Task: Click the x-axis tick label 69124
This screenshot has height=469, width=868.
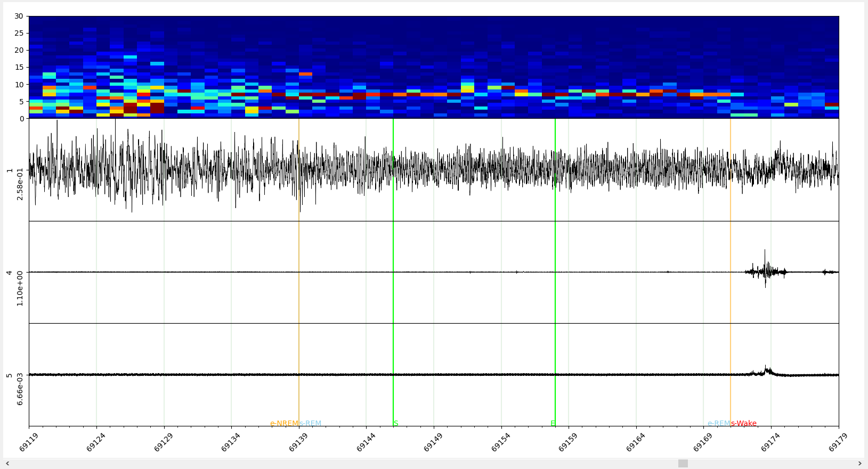Action: tap(96, 442)
